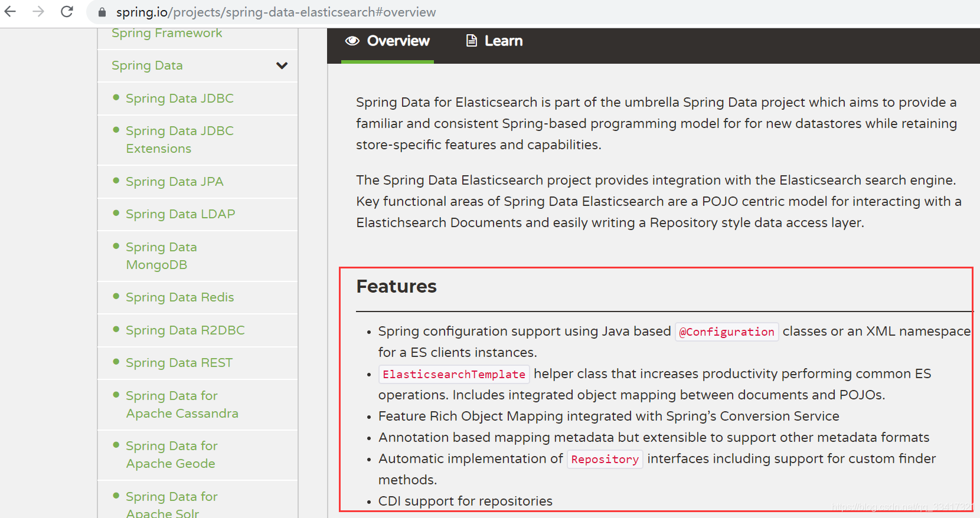
Task: Open Spring Data JPA project
Action: tap(174, 182)
